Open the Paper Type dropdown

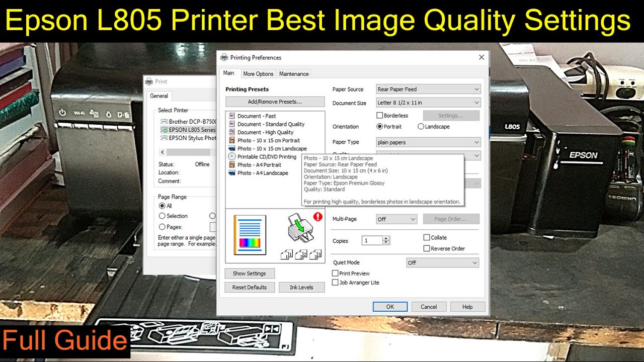coord(429,142)
